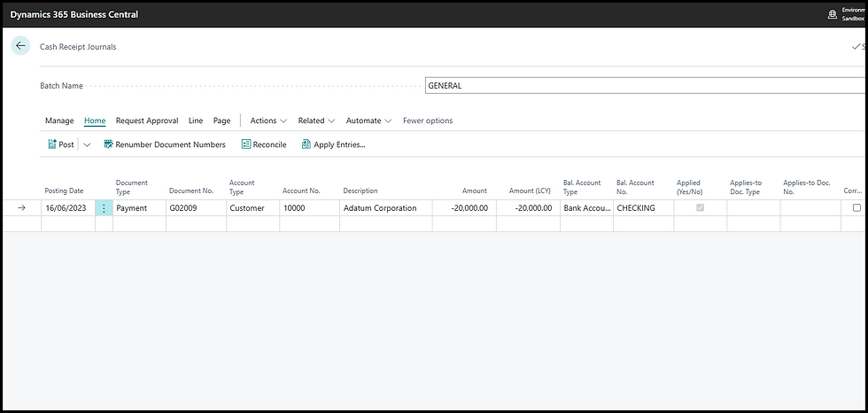Expand the Related menu
The height and width of the screenshot is (413, 868).
click(x=317, y=121)
